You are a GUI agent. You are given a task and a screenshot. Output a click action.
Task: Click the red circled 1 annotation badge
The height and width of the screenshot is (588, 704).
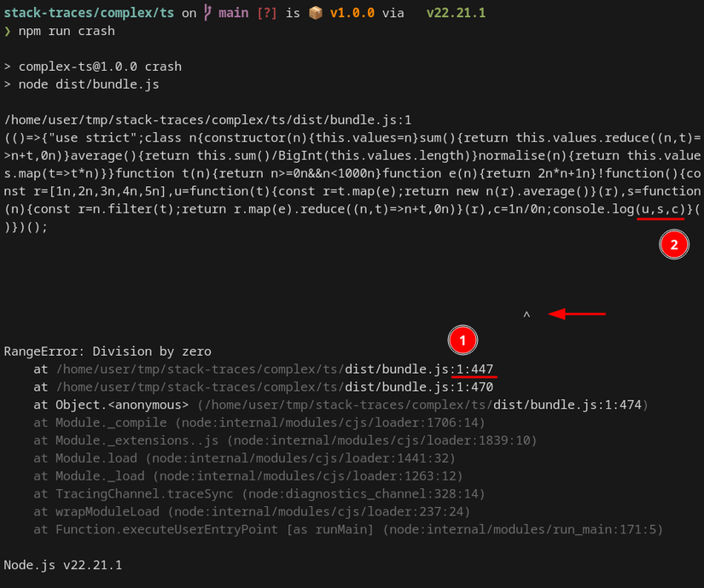(463, 340)
